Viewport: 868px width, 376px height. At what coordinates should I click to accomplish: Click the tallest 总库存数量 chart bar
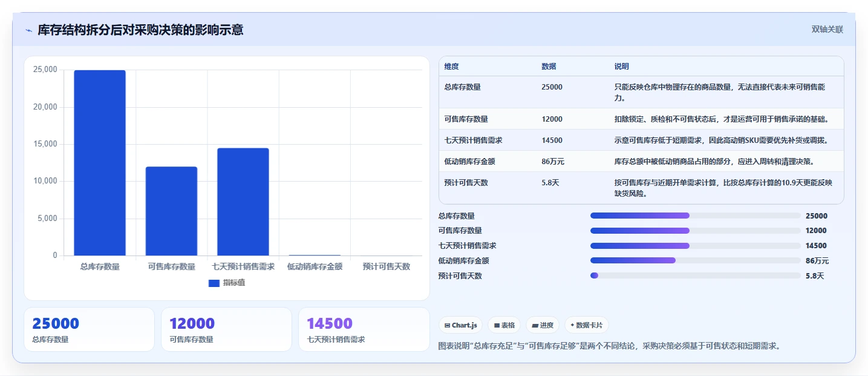coord(100,163)
